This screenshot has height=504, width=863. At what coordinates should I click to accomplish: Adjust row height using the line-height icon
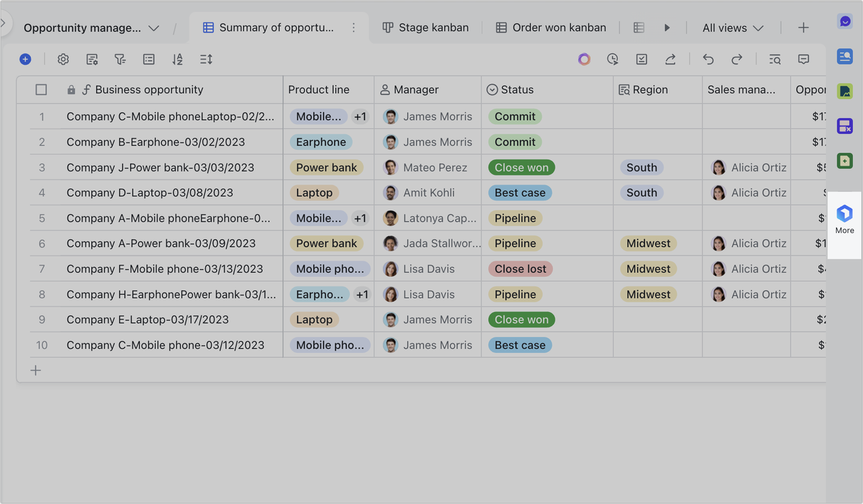[206, 59]
